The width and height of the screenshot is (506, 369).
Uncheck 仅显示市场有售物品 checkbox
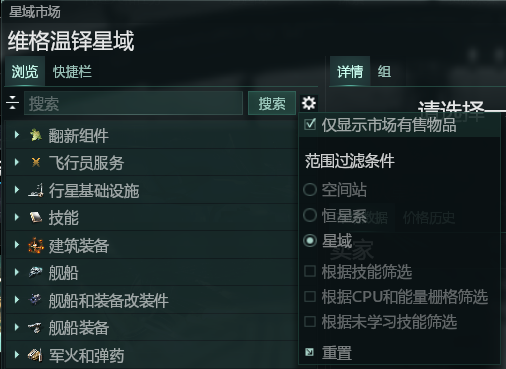[x=310, y=124]
